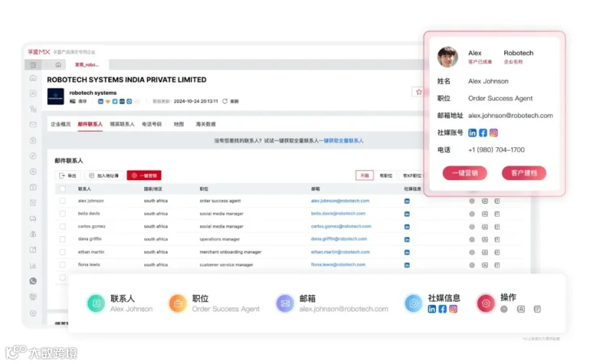The image size is (590, 364).
Task: Select the 有职位 filter option
Action: [385, 175]
